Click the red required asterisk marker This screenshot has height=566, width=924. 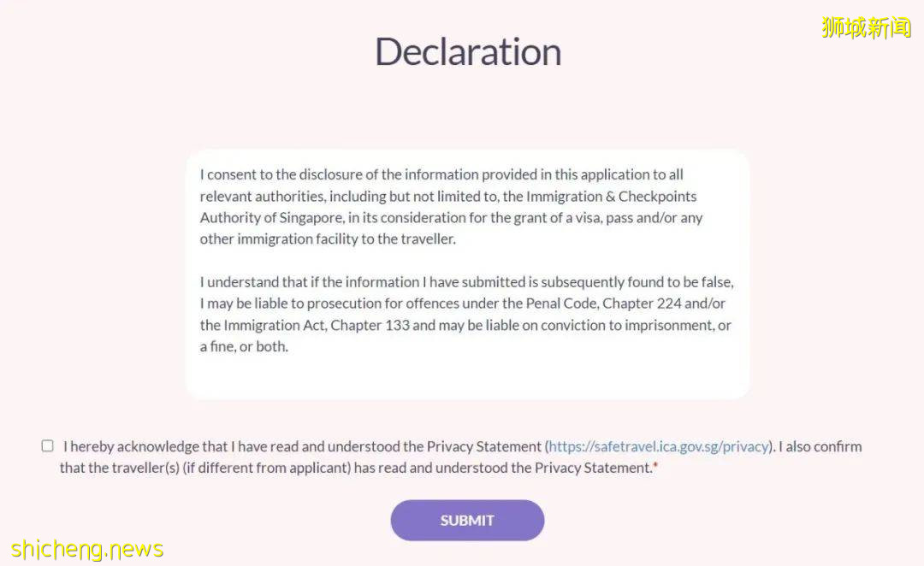click(x=655, y=466)
